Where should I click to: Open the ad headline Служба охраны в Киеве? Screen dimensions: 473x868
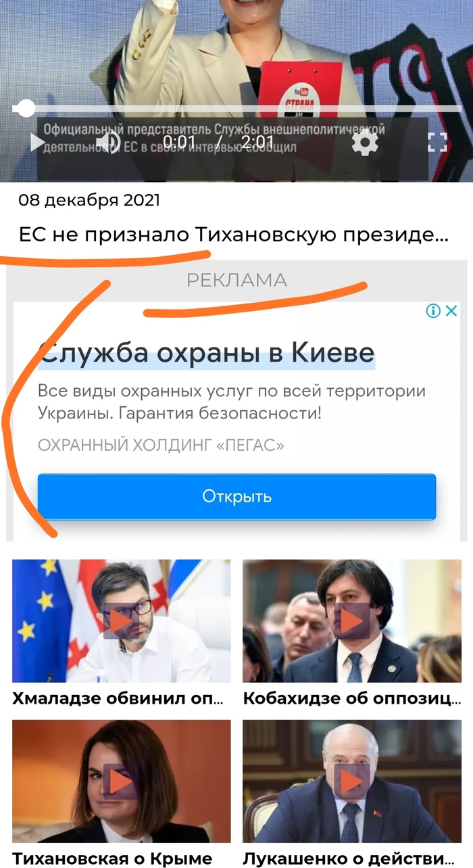pos(206,353)
